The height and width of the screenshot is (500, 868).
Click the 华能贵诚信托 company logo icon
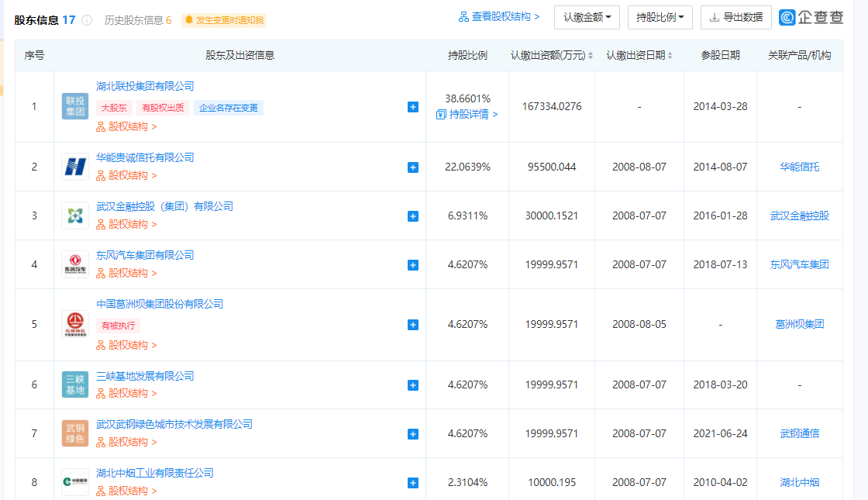[x=75, y=167]
